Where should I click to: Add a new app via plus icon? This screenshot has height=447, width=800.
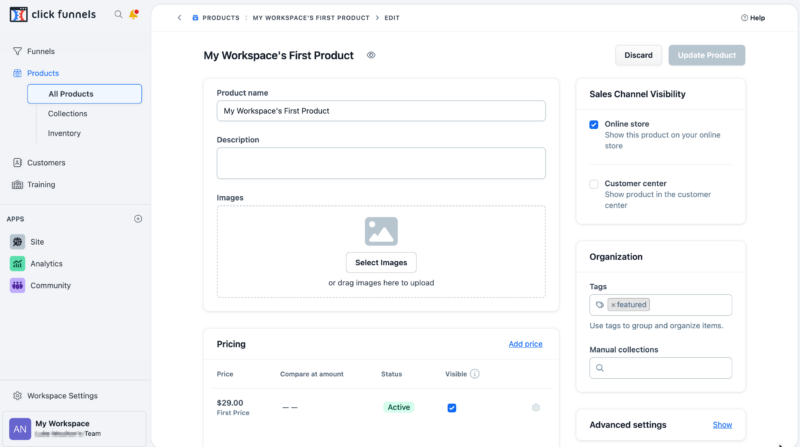pos(138,219)
